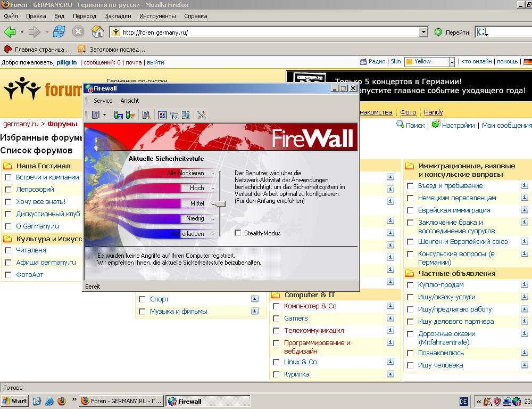Open the document with warning sign Firewall icon

point(146,115)
